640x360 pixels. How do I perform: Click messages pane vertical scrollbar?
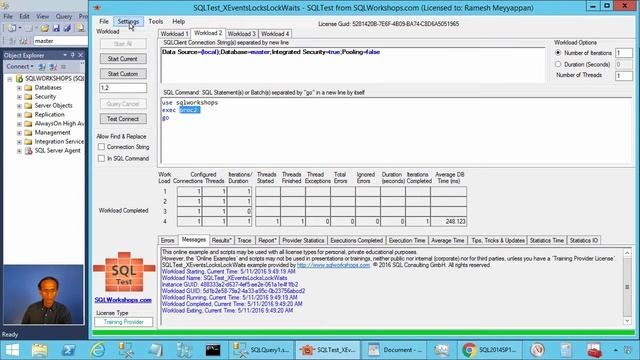tap(627, 287)
